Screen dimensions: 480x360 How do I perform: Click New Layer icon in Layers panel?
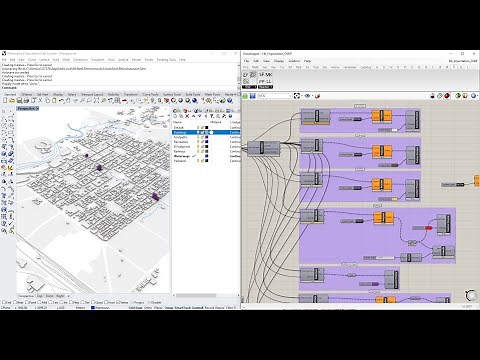(x=175, y=116)
